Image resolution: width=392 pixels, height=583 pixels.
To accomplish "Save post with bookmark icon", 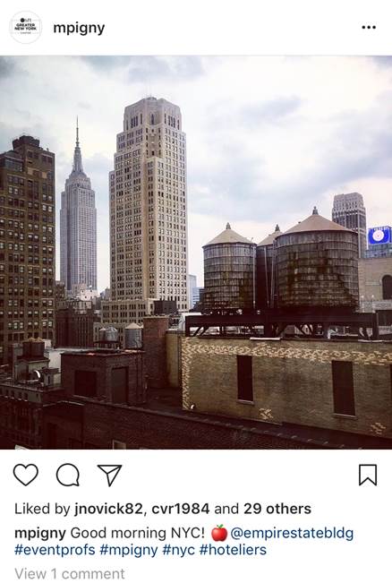I will 368,475.
